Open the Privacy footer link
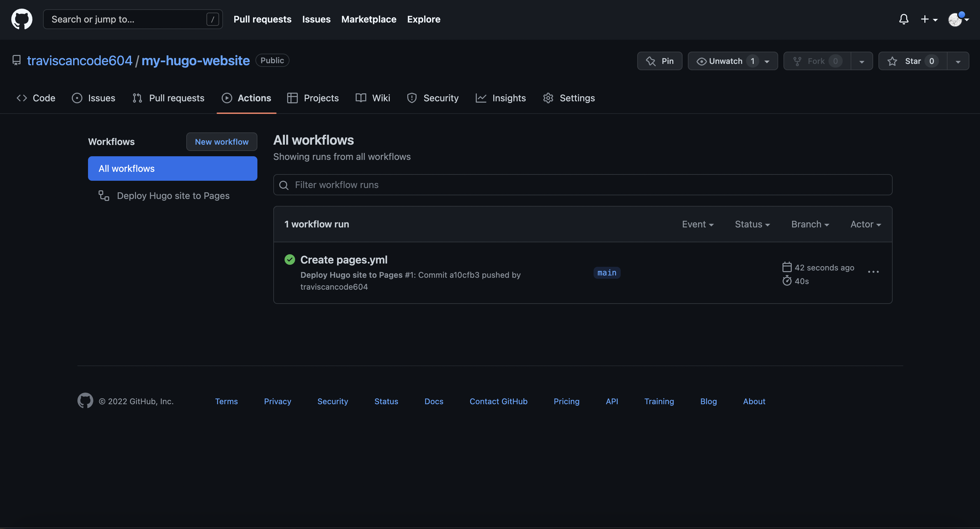Image resolution: width=980 pixels, height=529 pixels. click(277, 401)
